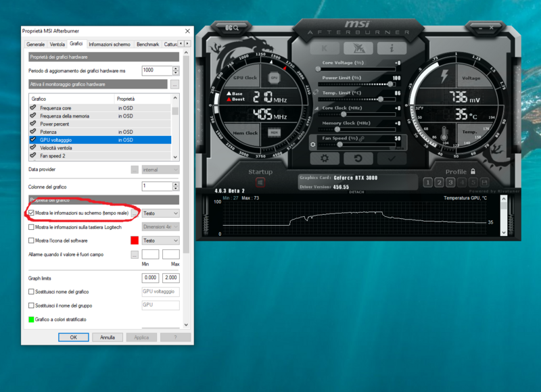The width and height of the screenshot is (541, 392).
Task: Click the reset settings circular arrow button
Action: tap(358, 159)
